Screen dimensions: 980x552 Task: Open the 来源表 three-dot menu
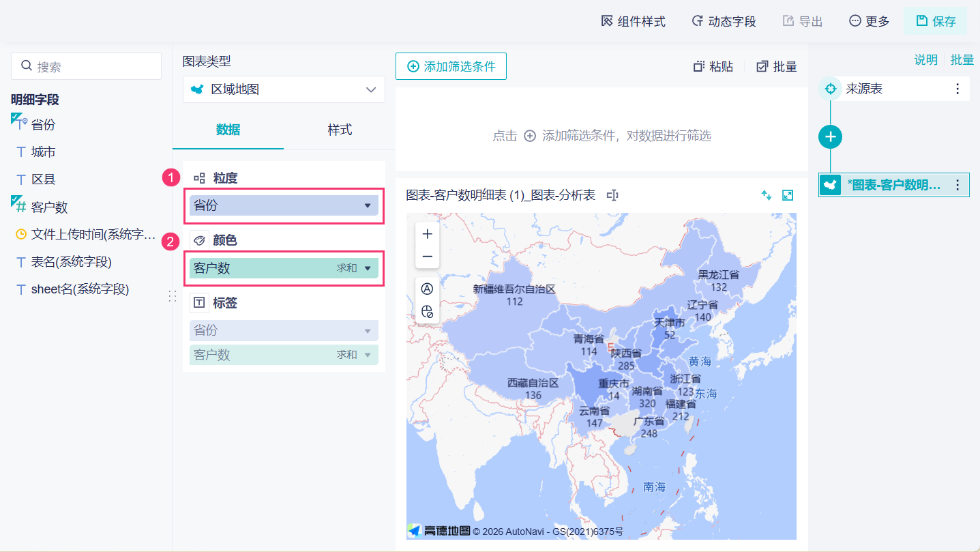point(957,89)
